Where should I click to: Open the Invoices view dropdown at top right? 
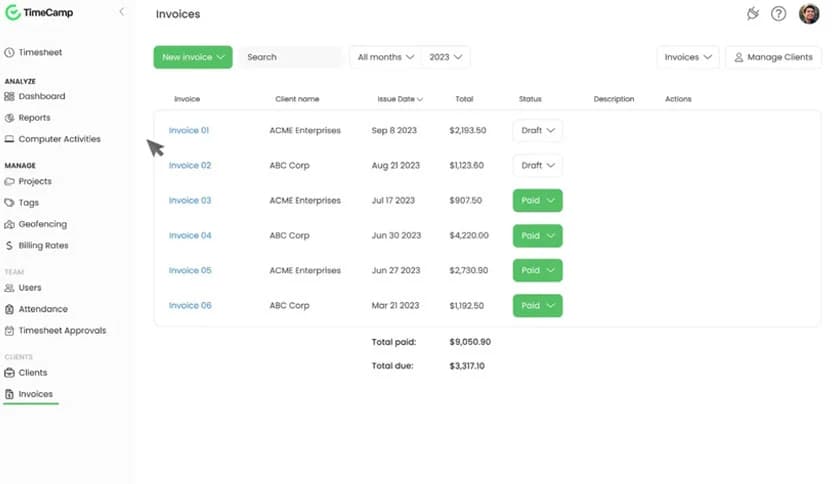tap(688, 57)
